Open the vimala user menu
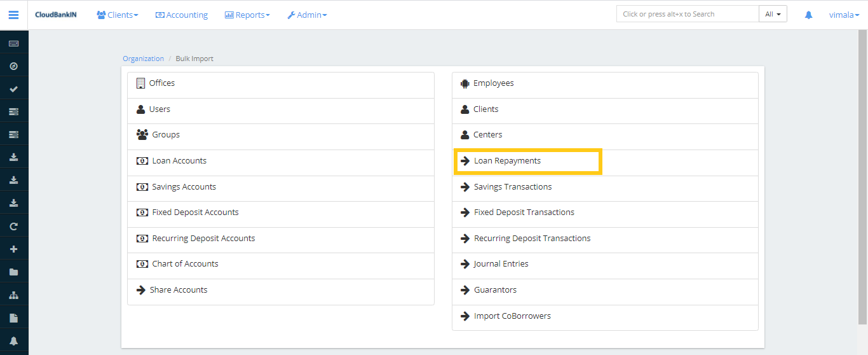 coord(844,15)
